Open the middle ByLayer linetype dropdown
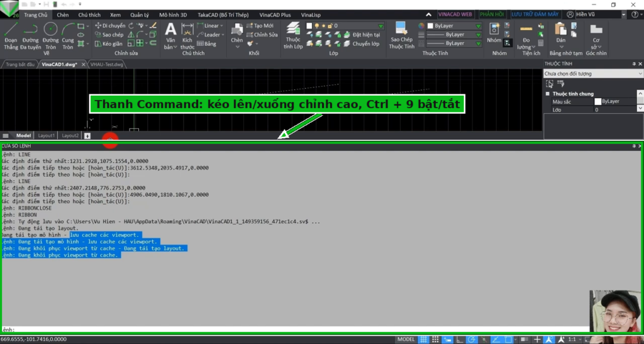The height and width of the screenshot is (344, 644). [455, 35]
